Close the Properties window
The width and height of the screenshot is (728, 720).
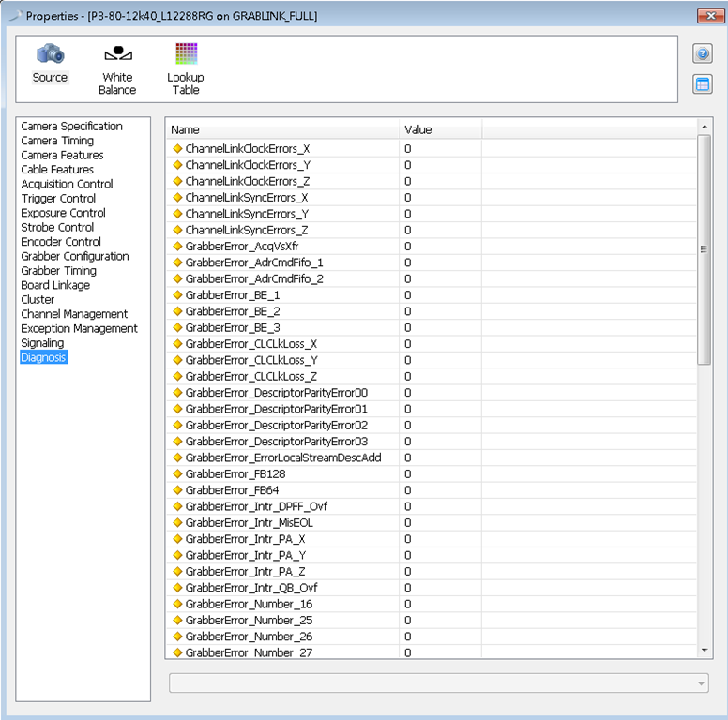pyautogui.click(x=710, y=16)
